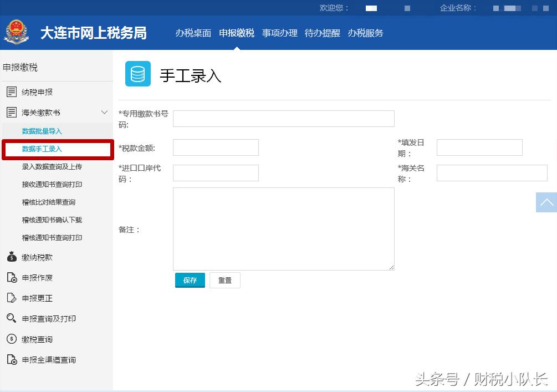Click the 保存 button
Image resolution: width=557 pixels, height=392 pixels.
(190, 280)
